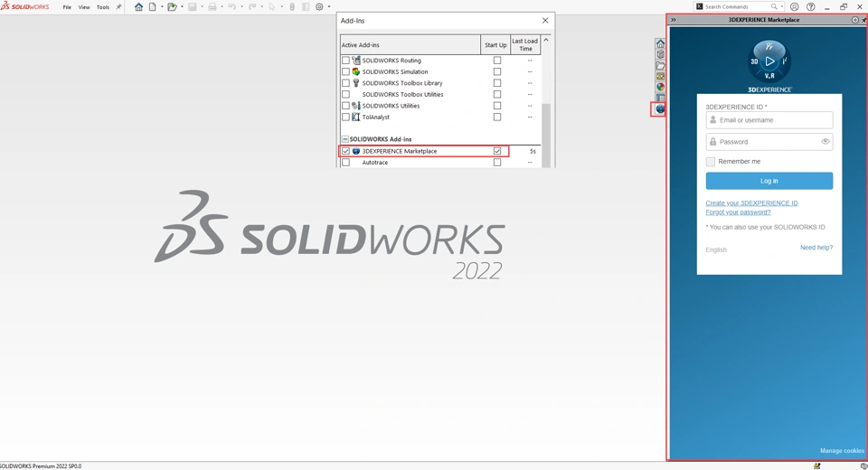
Task: Enable the SOLIDWORKS Toolbox Library active checkbox
Action: 346,83
